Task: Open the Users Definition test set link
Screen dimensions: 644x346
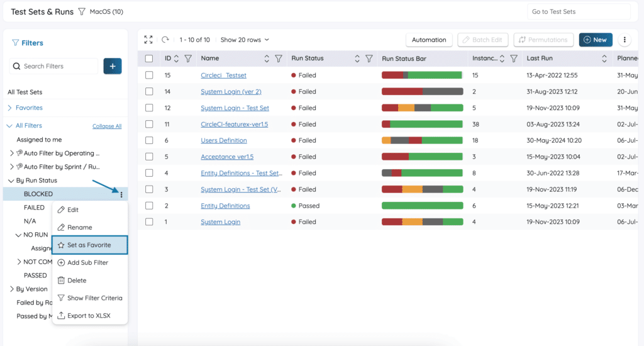Action: pyautogui.click(x=224, y=140)
